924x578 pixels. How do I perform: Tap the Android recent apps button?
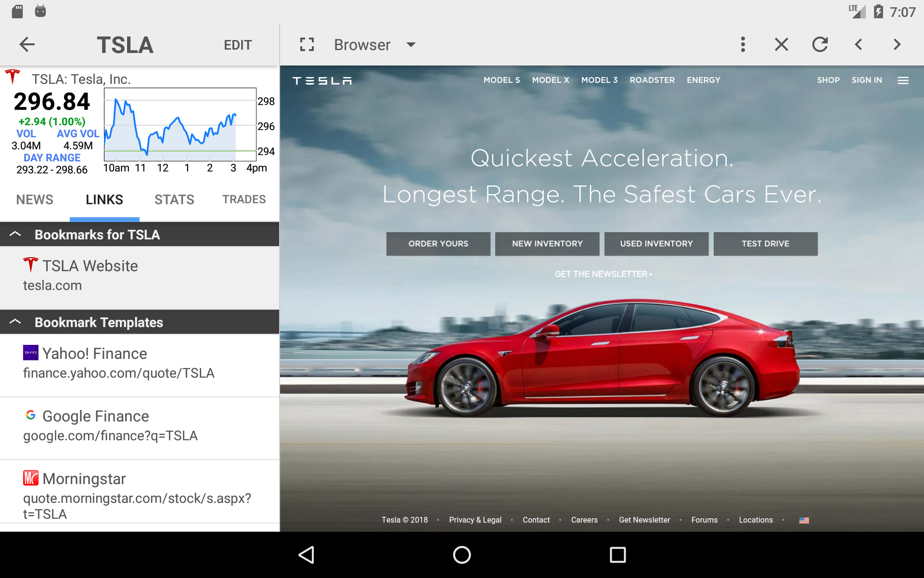click(618, 555)
